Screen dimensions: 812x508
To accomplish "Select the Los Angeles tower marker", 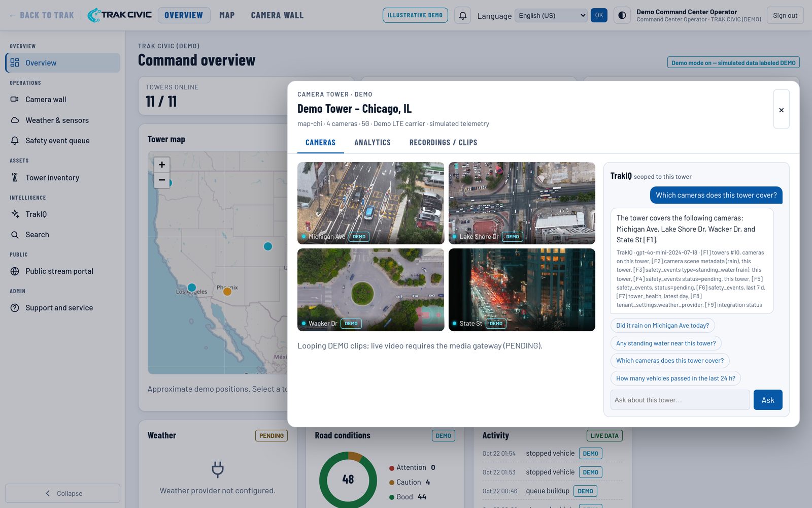I will click(191, 288).
